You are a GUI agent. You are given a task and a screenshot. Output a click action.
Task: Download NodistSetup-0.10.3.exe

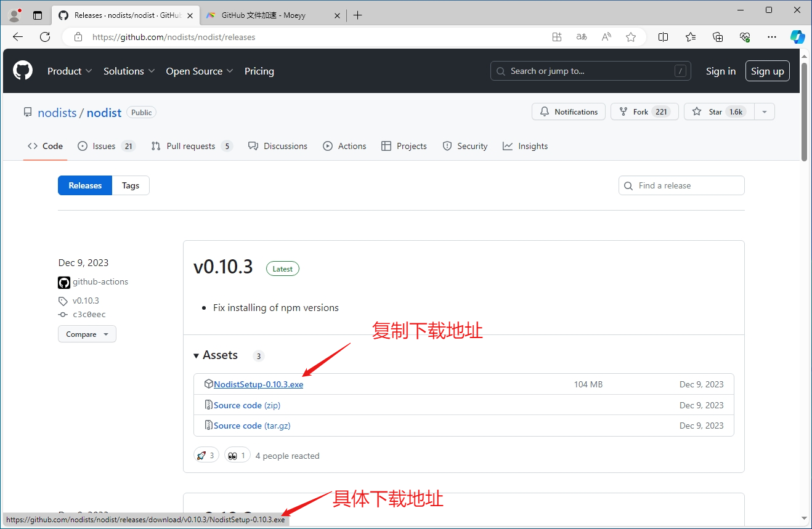pos(259,384)
